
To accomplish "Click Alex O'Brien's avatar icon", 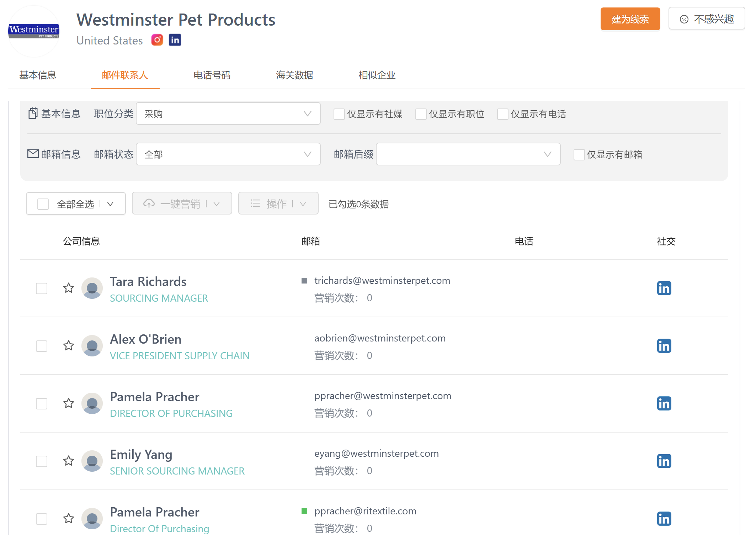I will coord(92,346).
